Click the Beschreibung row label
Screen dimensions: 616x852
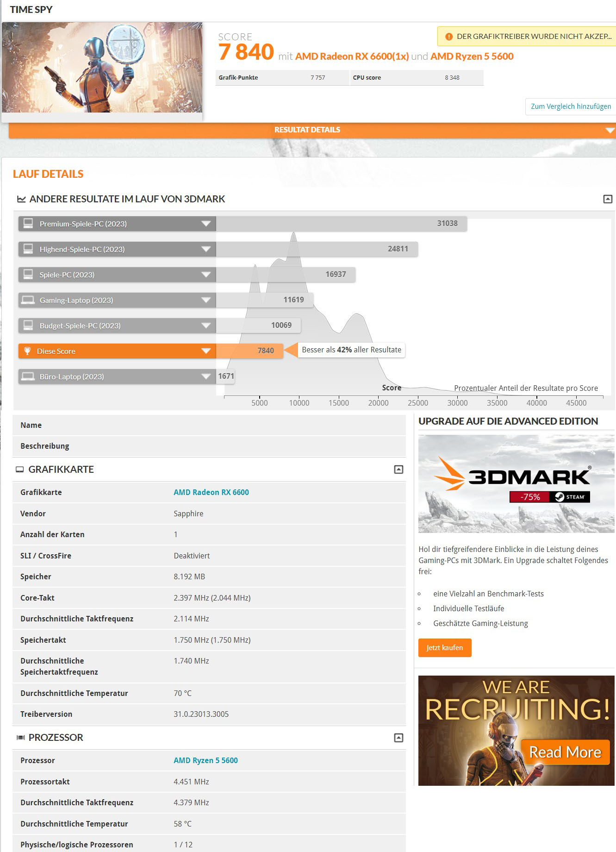coord(45,446)
